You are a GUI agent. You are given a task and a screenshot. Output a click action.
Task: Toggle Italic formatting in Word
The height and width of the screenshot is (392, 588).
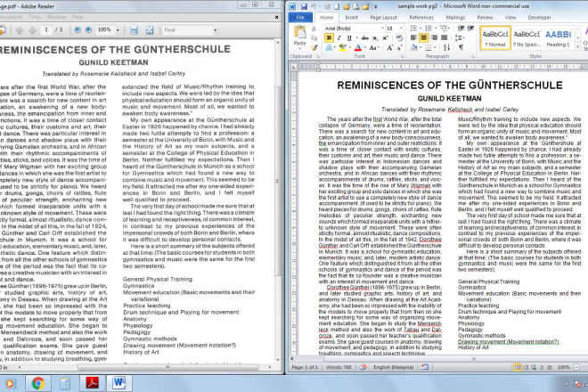point(339,38)
